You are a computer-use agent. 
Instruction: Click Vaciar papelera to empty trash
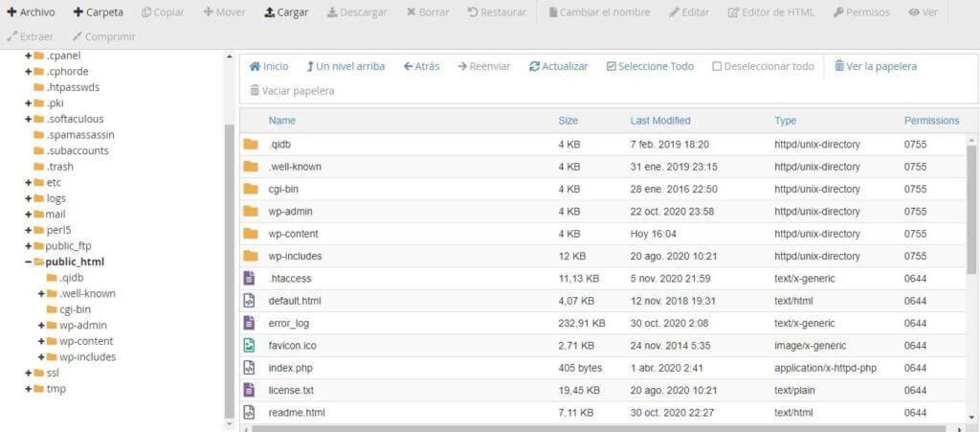click(292, 90)
